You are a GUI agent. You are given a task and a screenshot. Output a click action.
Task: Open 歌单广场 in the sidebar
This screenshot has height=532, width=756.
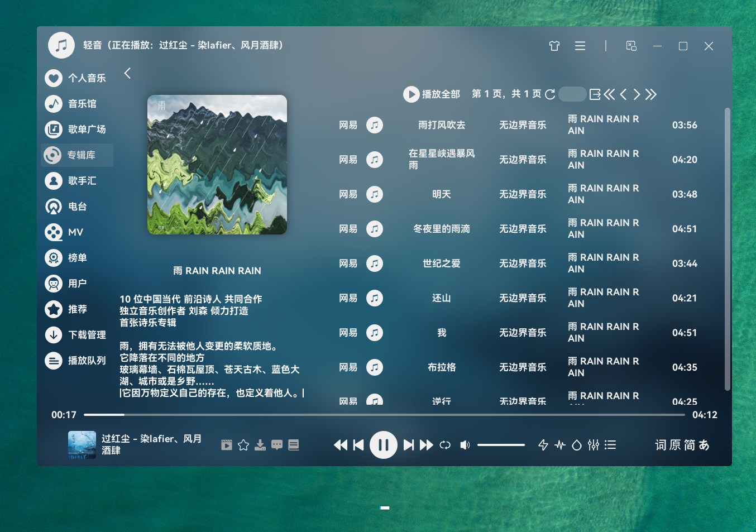[x=76, y=130]
